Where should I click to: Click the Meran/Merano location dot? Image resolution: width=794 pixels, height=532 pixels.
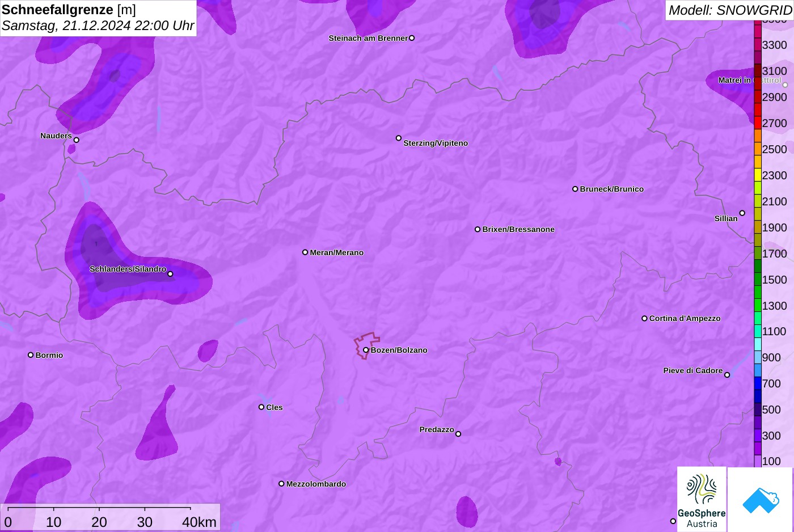(x=305, y=252)
